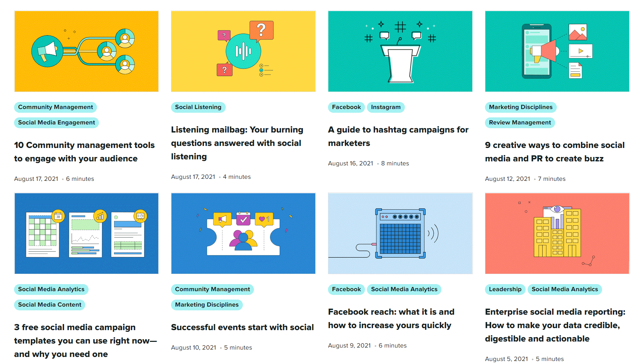
Task: Click the yellow buildings enterprise reporting image
Action: pyautogui.click(x=557, y=233)
